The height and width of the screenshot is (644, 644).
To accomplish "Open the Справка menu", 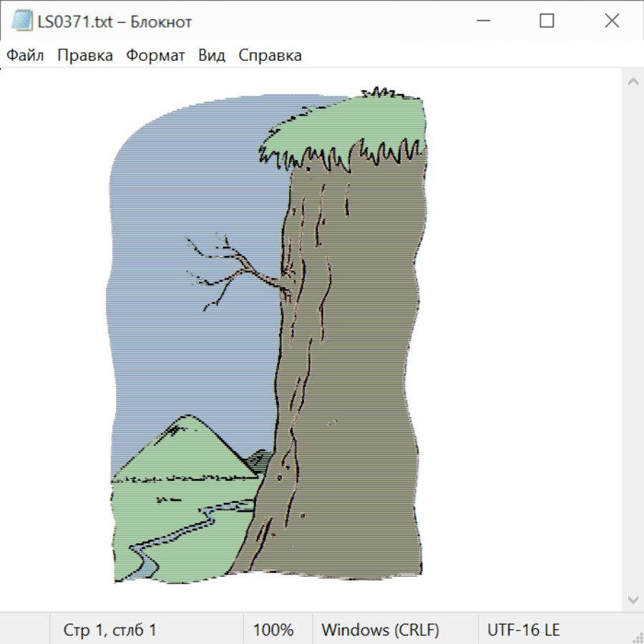I will 270,56.
